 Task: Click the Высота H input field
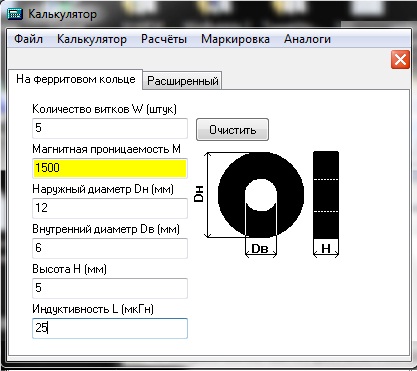(x=110, y=288)
